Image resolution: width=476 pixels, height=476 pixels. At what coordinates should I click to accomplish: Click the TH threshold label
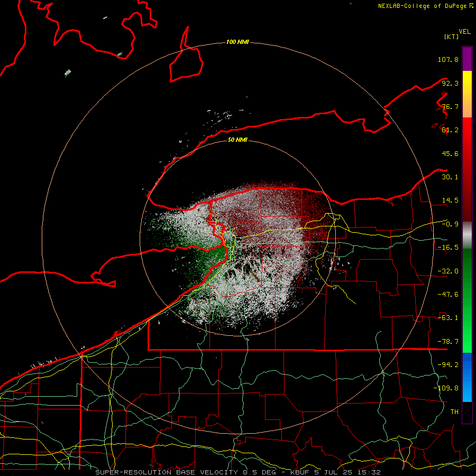tap(454, 412)
